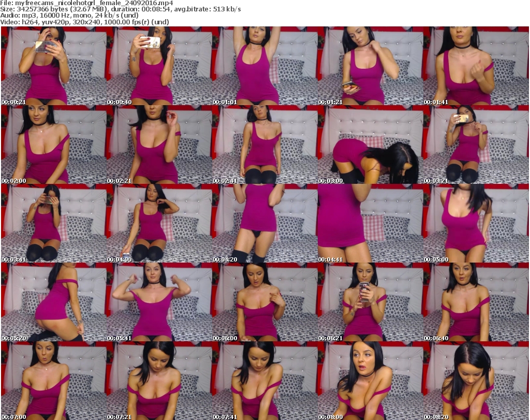
Task: Click the thumbnail at 00:03:21
Action: (476, 144)
